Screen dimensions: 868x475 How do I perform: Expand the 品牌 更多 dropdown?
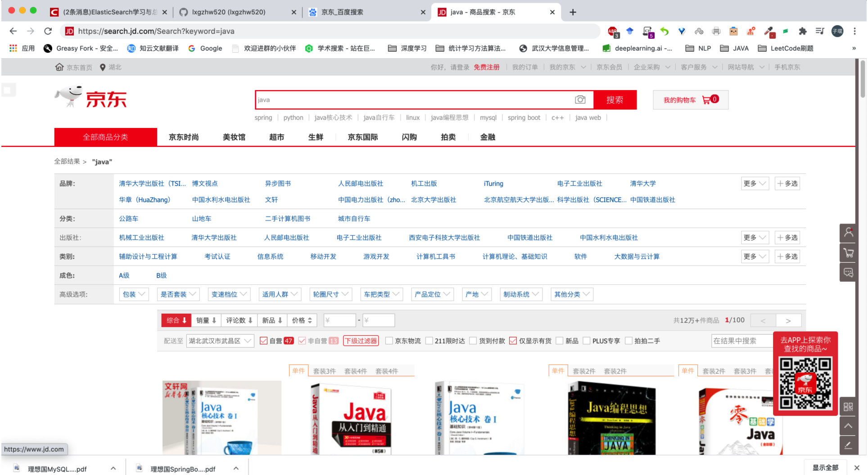pyautogui.click(x=755, y=183)
